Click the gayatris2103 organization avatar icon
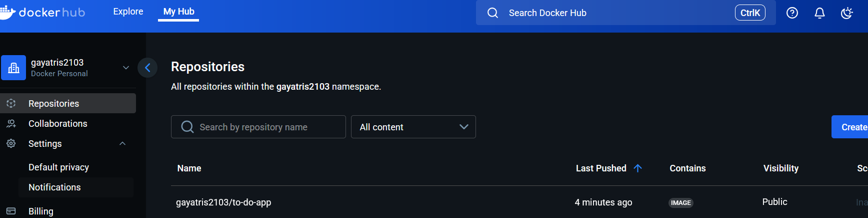868x218 pixels. (x=13, y=68)
